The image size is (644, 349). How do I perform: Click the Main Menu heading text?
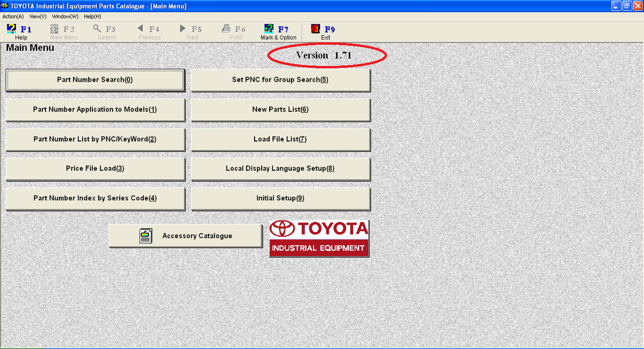(x=30, y=48)
